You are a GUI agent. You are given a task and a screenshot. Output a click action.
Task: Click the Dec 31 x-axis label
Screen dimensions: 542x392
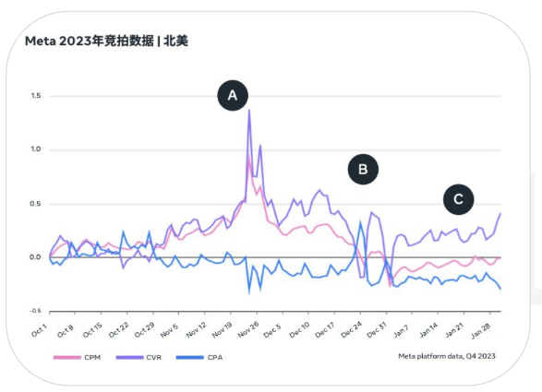point(377,330)
